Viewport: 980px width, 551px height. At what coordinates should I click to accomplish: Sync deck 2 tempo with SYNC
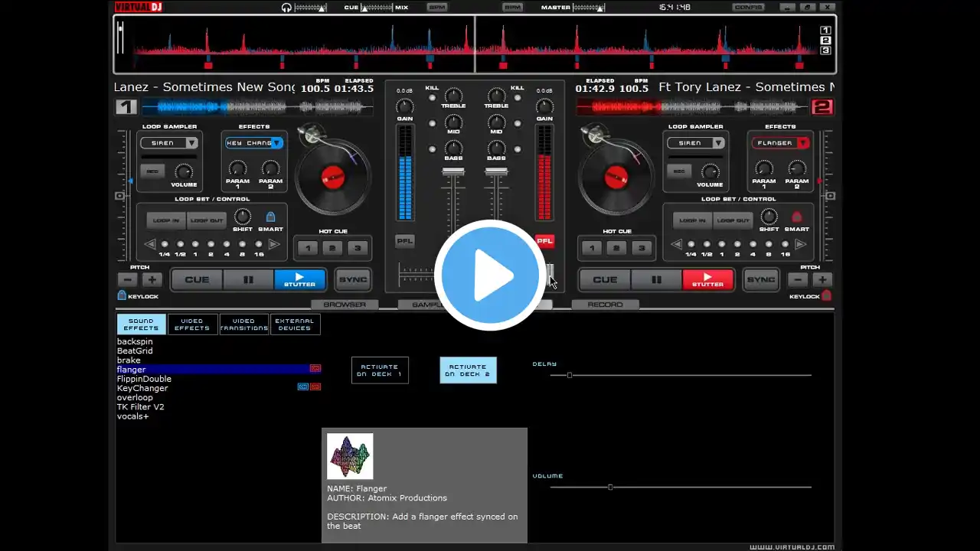pos(761,280)
